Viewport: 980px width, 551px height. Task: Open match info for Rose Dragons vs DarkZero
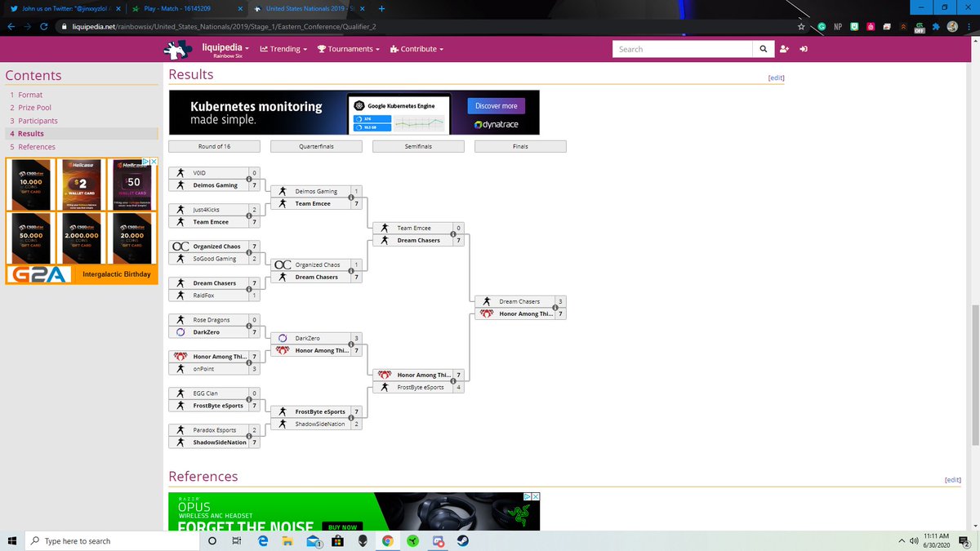248,327
